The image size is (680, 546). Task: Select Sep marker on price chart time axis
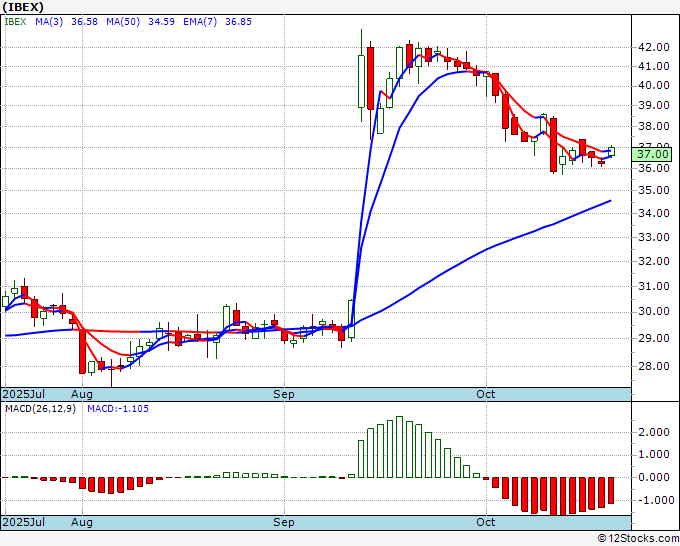tap(285, 394)
